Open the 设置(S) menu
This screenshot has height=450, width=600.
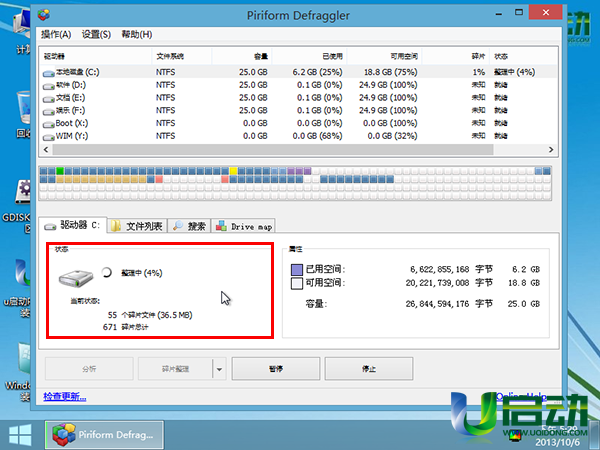[x=96, y=34]
